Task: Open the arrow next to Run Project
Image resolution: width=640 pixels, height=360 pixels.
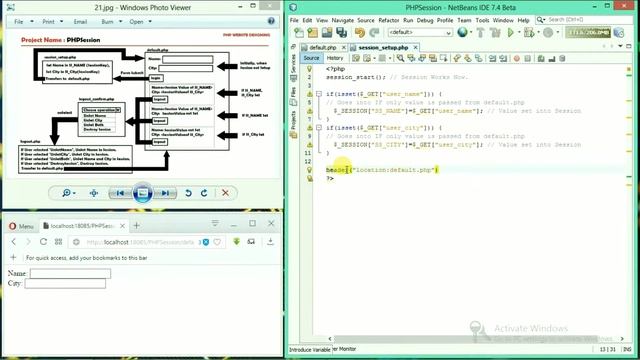Action: click(x=519, y=32)
